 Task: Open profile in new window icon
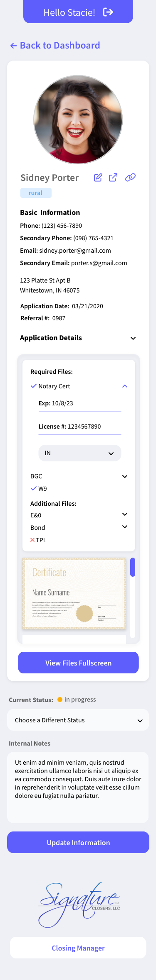coord(113,178)
